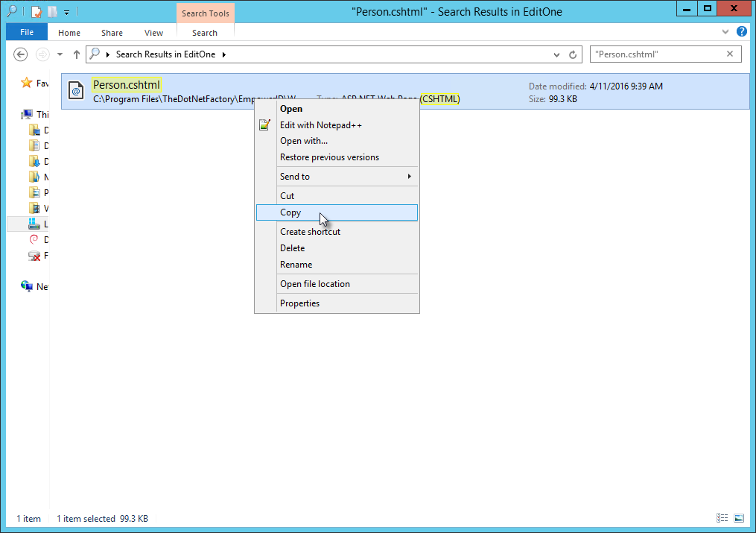Click the refresh button in the address bar
The height and width of the screenshot is (533, 756).
[x=571, y=54]
